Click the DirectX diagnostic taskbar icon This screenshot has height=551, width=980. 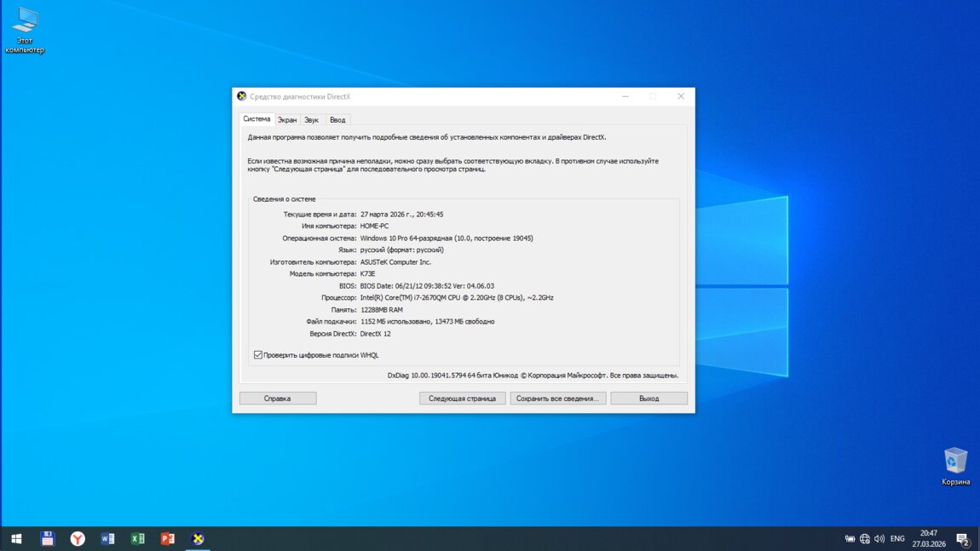[198, 538]
